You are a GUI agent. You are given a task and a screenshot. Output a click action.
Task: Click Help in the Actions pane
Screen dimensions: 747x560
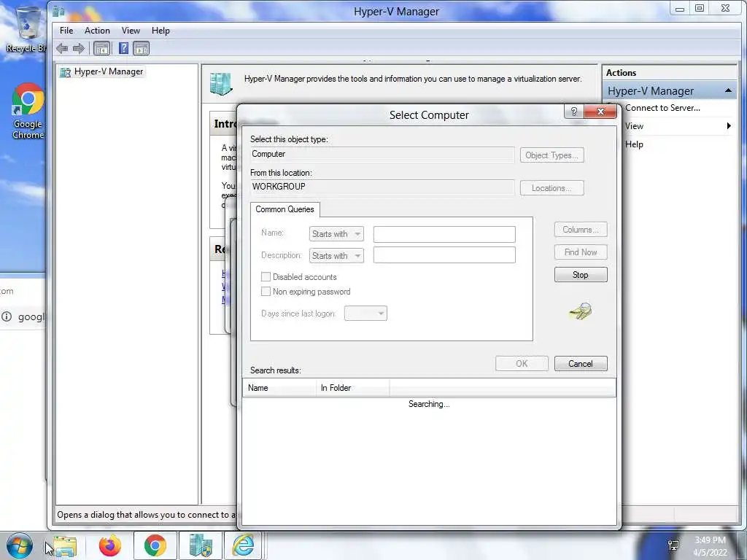[x=634, y=144]
